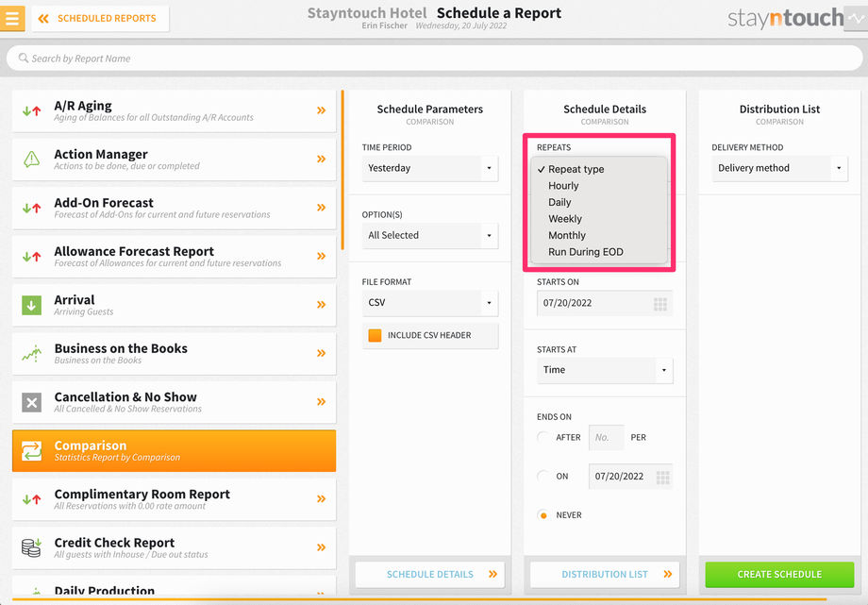Expand Action Manager report chevron
Viewport: 868px width, 605px height.
pyautogui.click(x=321, y=159)
